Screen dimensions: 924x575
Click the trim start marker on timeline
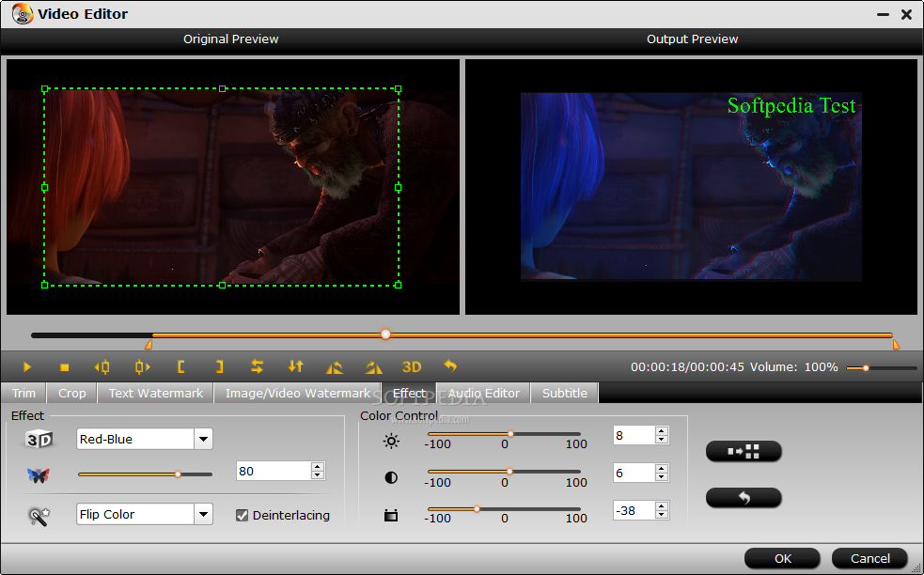point(149,344)
